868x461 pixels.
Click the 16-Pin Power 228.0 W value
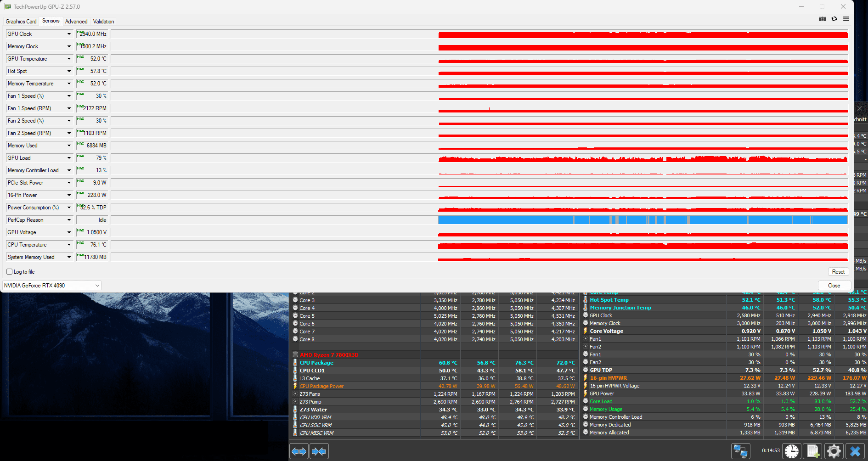click(x=92, y=195)
